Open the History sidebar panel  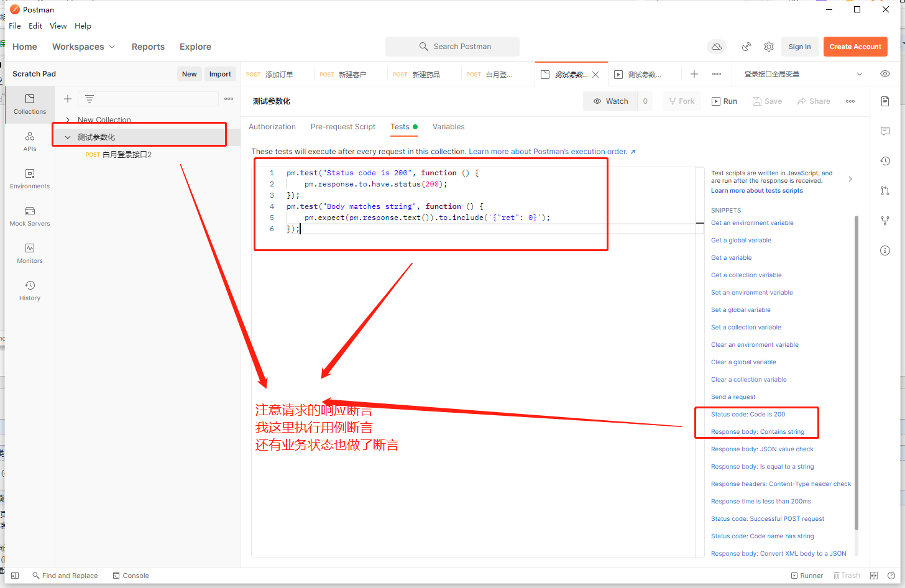[30, 290]
